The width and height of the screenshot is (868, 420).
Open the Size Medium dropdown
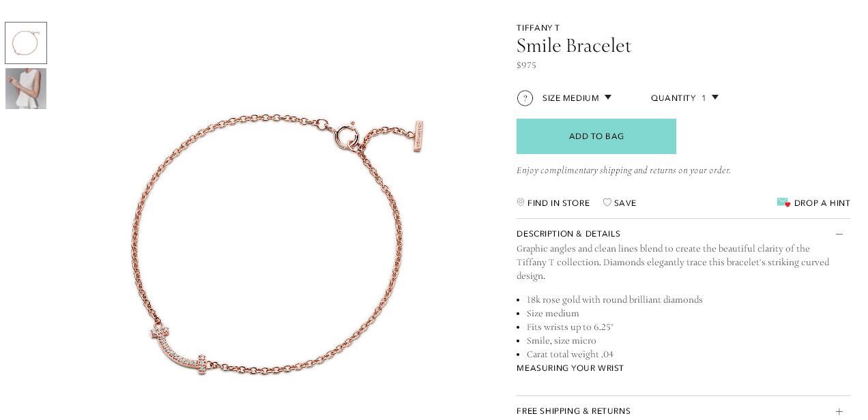tap(577, 98)
